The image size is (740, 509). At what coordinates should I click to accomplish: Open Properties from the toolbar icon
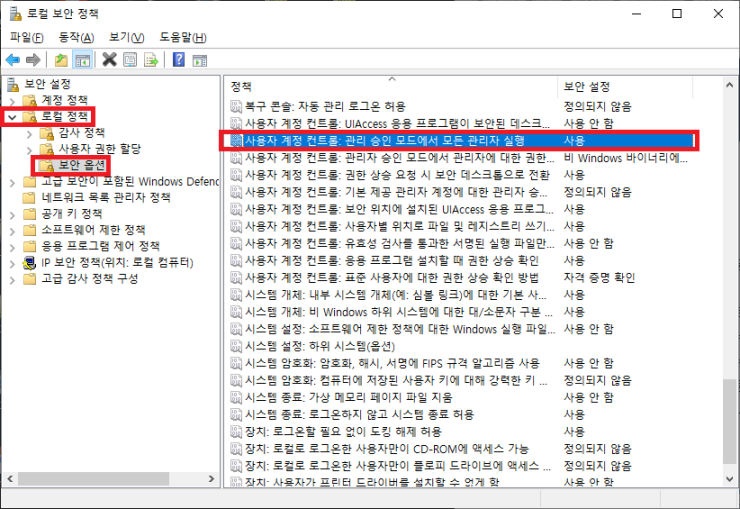tap(132, 59)
